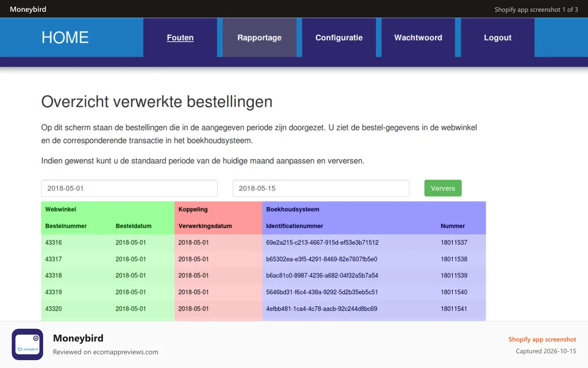Click the Besteldatum column header
Image resolution: width=588 pixels, height=368 pixels.
coord(134,226)
